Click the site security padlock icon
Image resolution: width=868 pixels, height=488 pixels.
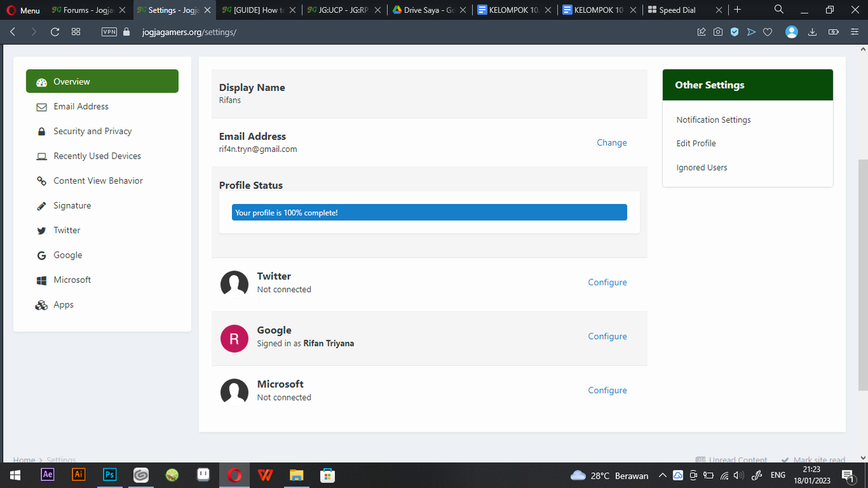click(x=126, y=32)
